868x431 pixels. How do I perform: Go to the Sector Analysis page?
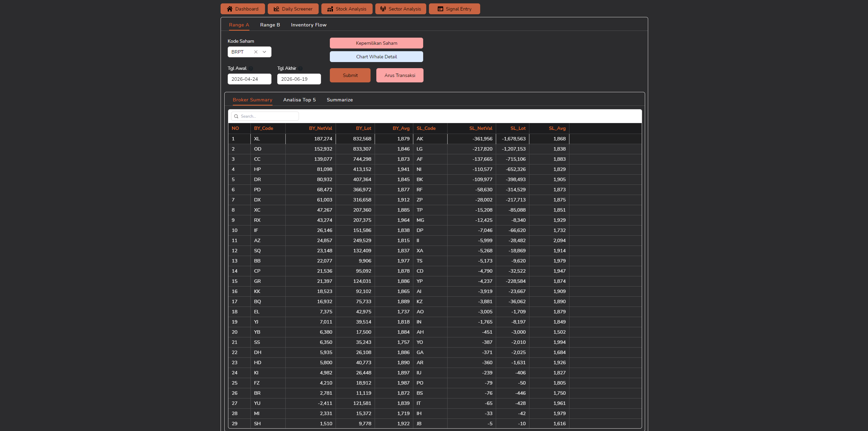tap(401, 9)
